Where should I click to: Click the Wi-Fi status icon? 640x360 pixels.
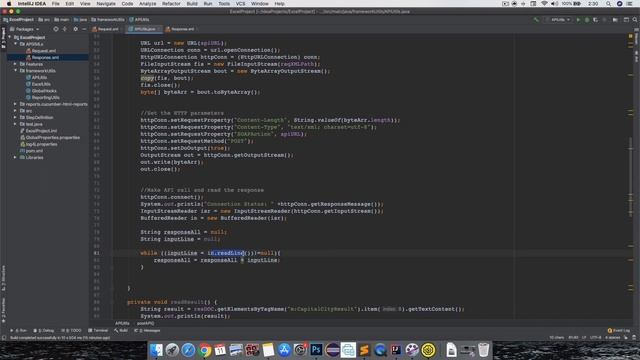pyautogui.click(x=544, y=4)
